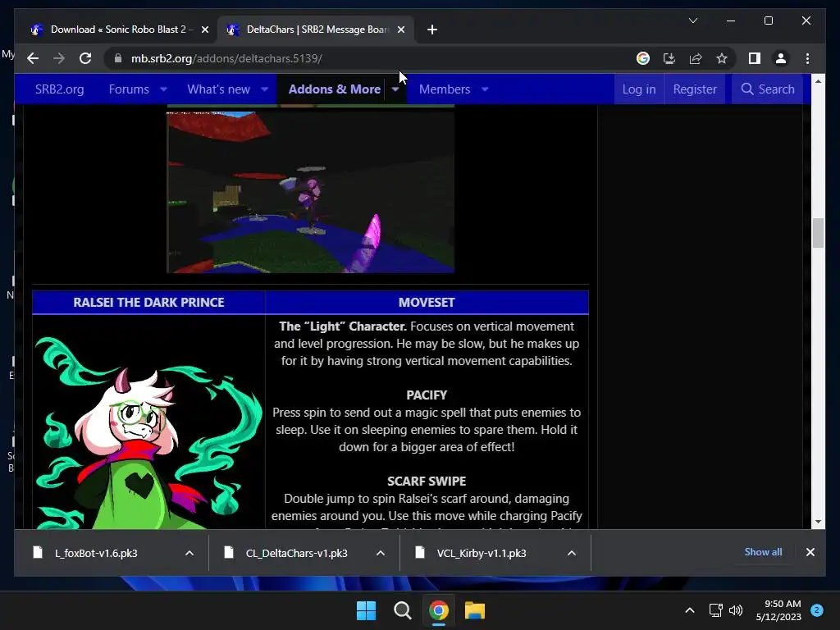
Task: Open the Windows Start menu
Action: pyautogui.click(x=367, y=610)
